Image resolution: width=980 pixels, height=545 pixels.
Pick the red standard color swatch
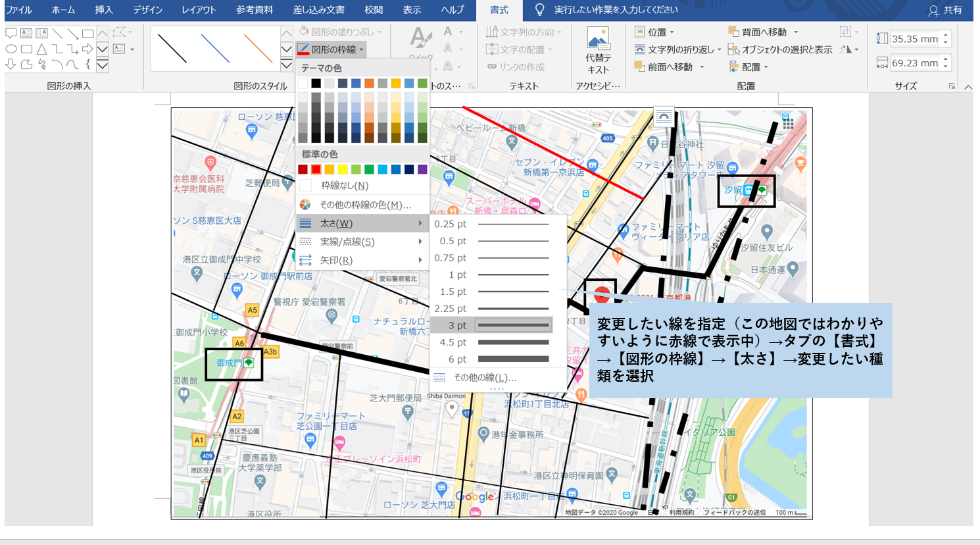click(x=317, y=169)
